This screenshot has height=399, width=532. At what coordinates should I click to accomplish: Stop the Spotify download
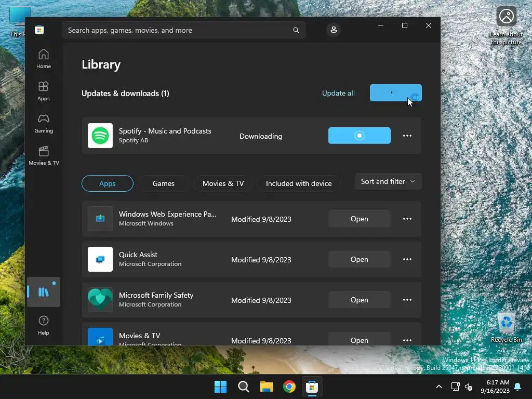point(360,136)
